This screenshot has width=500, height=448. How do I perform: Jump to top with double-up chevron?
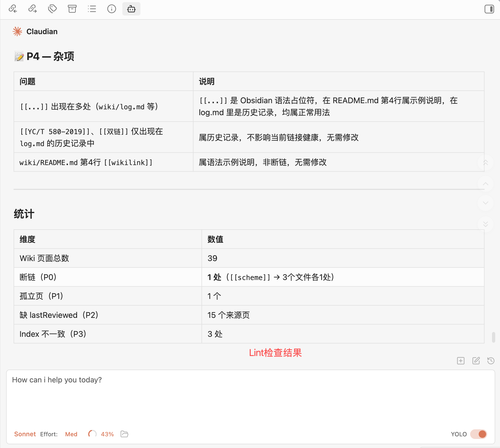tap(486, 162)
